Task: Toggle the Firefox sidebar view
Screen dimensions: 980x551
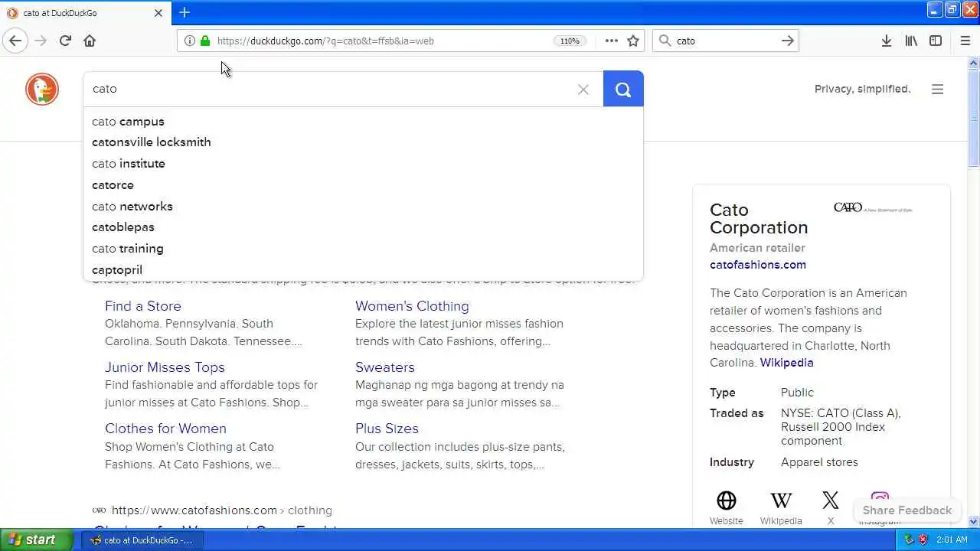Action: point(936,41)
